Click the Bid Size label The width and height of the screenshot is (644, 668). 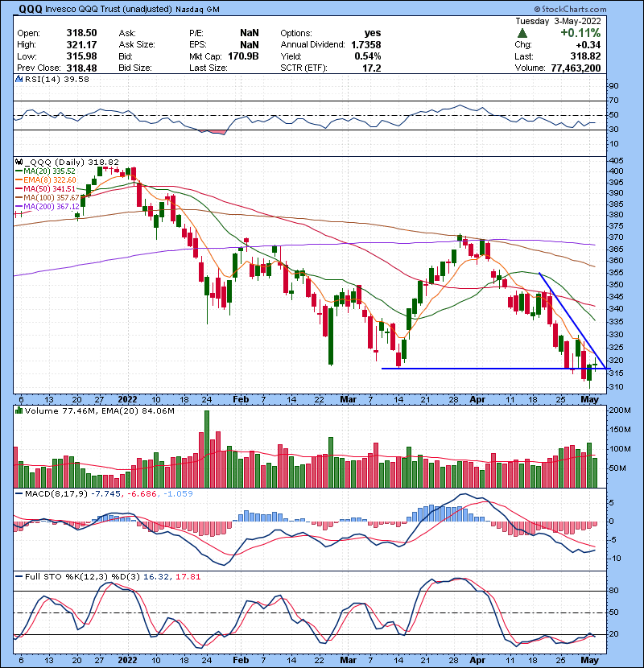point(135,68)
